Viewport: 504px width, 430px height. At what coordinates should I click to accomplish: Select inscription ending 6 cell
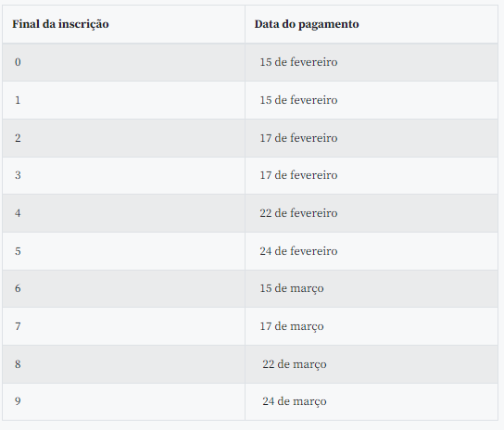pos(123,288)
